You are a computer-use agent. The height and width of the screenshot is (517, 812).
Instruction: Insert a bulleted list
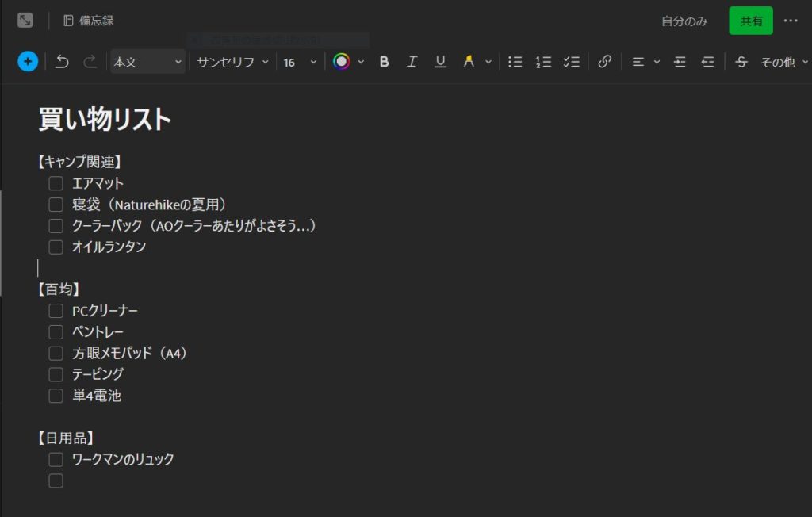tap(515, 62)
